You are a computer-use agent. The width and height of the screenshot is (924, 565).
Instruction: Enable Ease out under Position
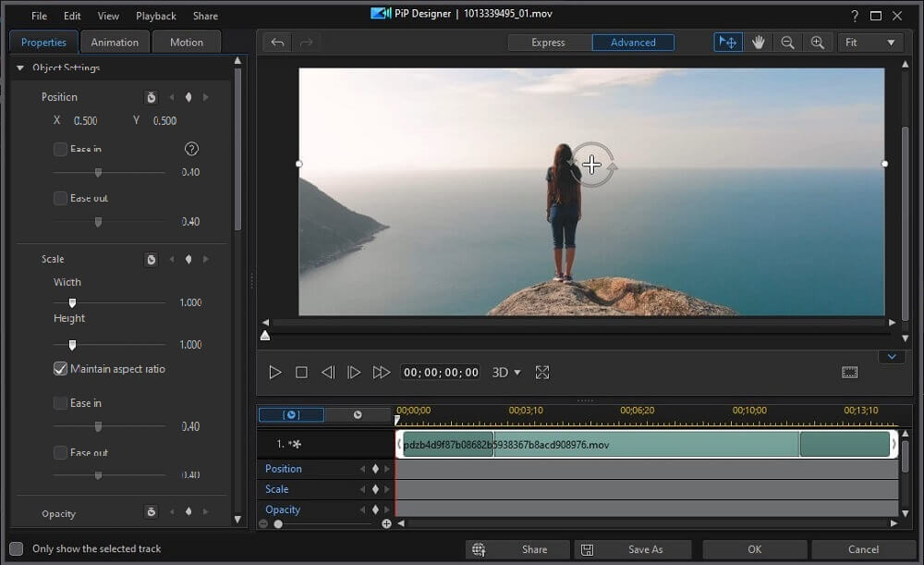pos(61,198)
